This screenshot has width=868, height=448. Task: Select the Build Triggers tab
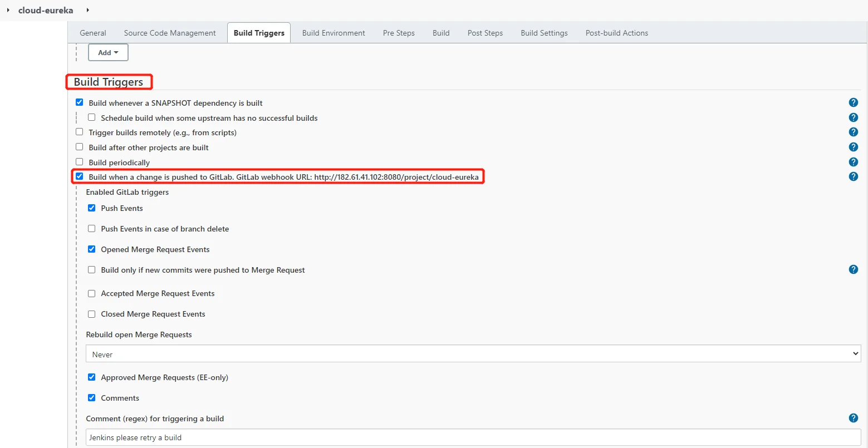pos(259,33)
